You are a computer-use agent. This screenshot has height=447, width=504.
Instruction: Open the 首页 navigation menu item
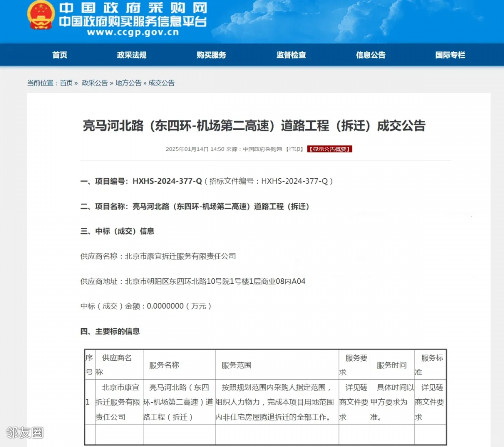(x=60, y=55)
